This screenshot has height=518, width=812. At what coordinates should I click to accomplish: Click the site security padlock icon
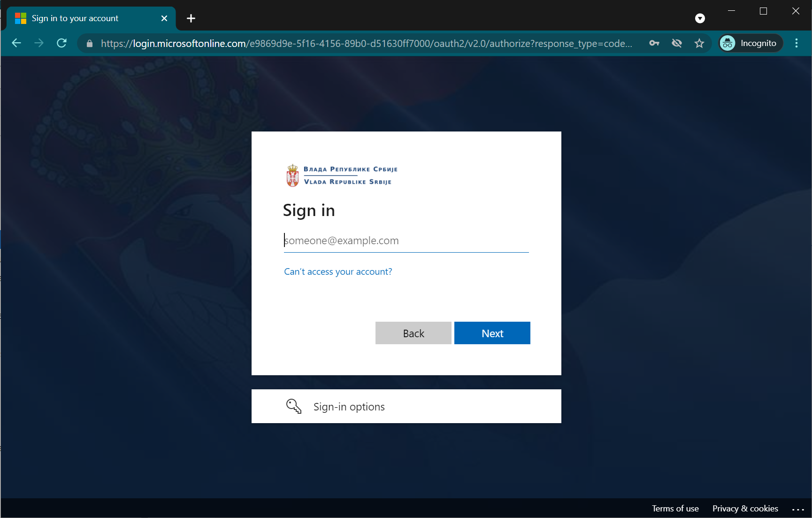89,43
